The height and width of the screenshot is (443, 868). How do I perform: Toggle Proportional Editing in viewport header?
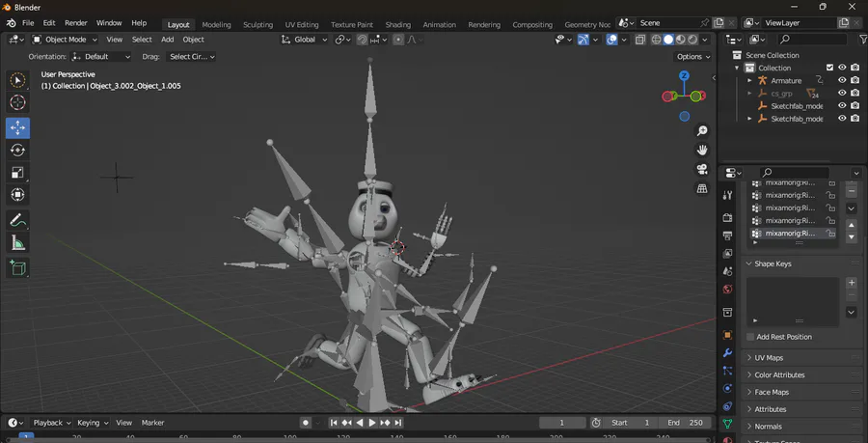coord(398,40)
